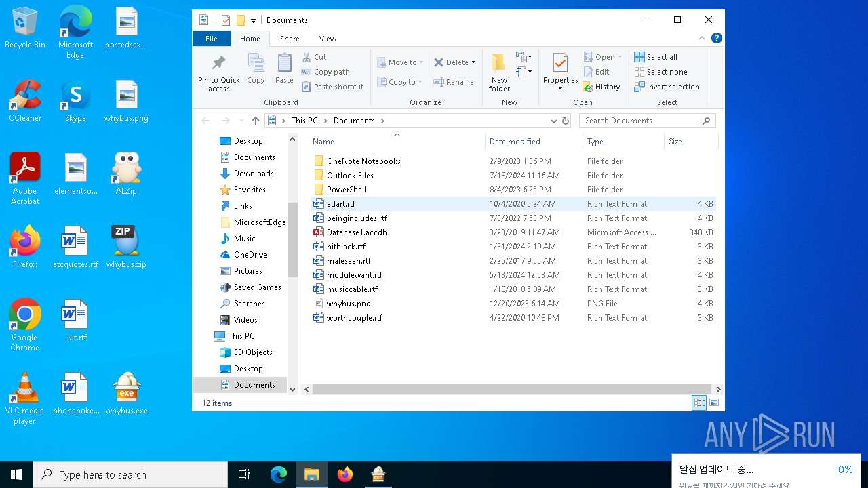The width and height of the screenshot is (868, 488).
Task: Switch to Details view layout
Action: [699, 403]
